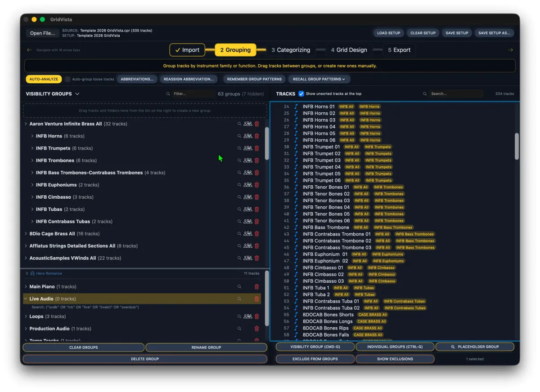Click the scrollbar beside the INFB Horns group
Viewport: 540px width, 392px height.
pos(267,143)
